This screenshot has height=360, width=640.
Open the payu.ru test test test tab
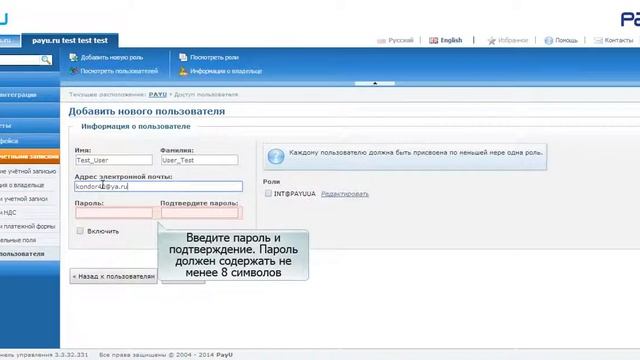pos(70,40)
